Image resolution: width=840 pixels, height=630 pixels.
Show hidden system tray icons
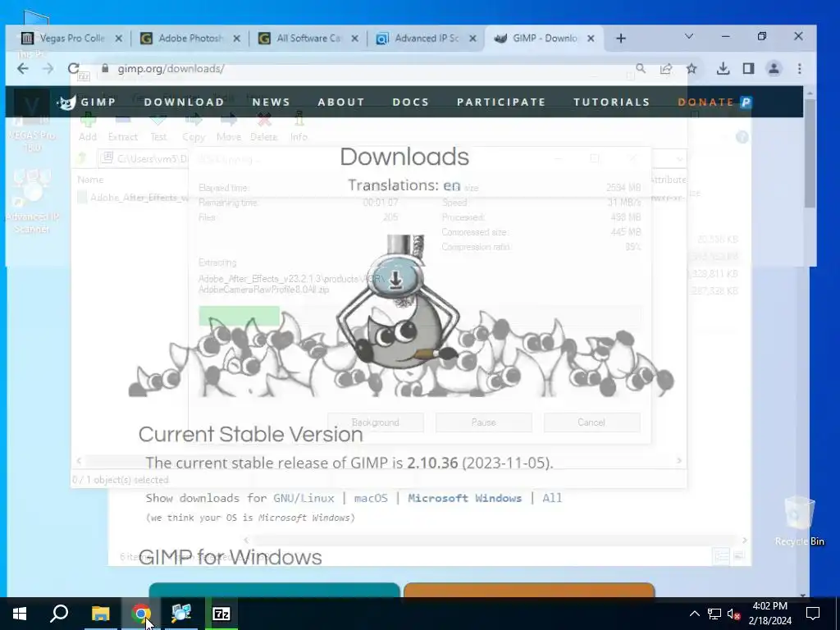[x=694, y=614]
